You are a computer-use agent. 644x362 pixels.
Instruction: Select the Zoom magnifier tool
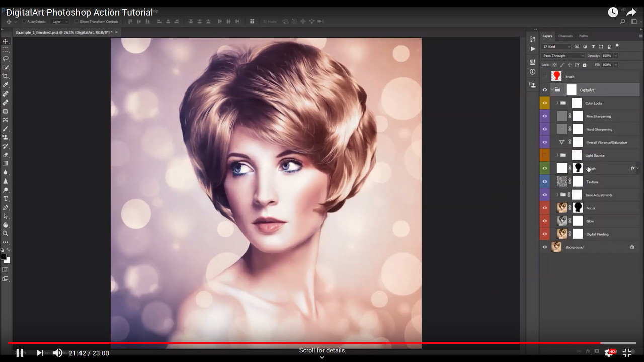point(6,233)
